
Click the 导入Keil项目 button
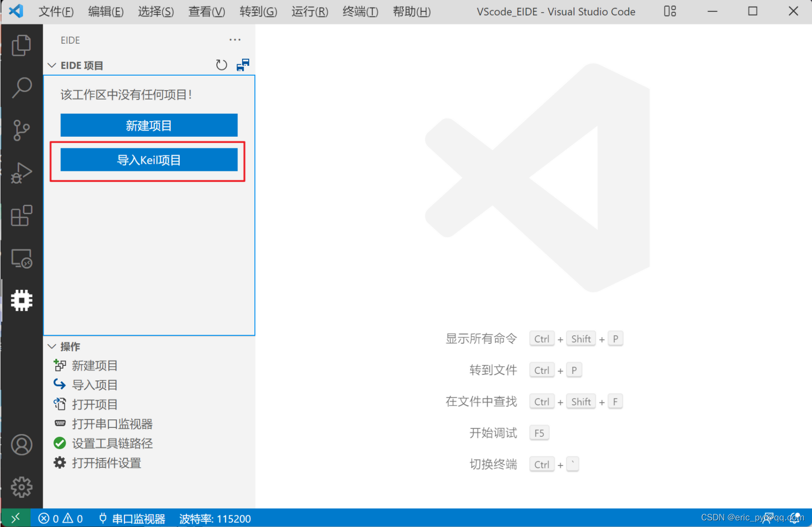tap(149, 160)
